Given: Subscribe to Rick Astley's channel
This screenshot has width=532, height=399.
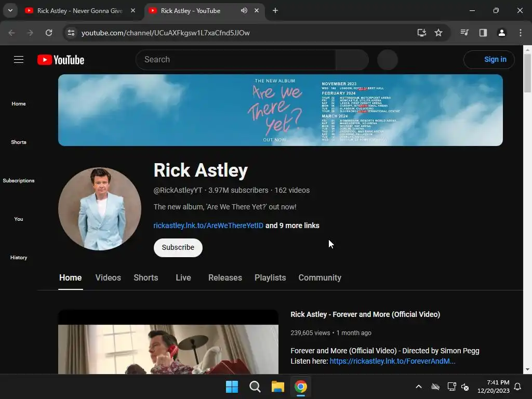Looking at the screenshot, I should point(178,248).
